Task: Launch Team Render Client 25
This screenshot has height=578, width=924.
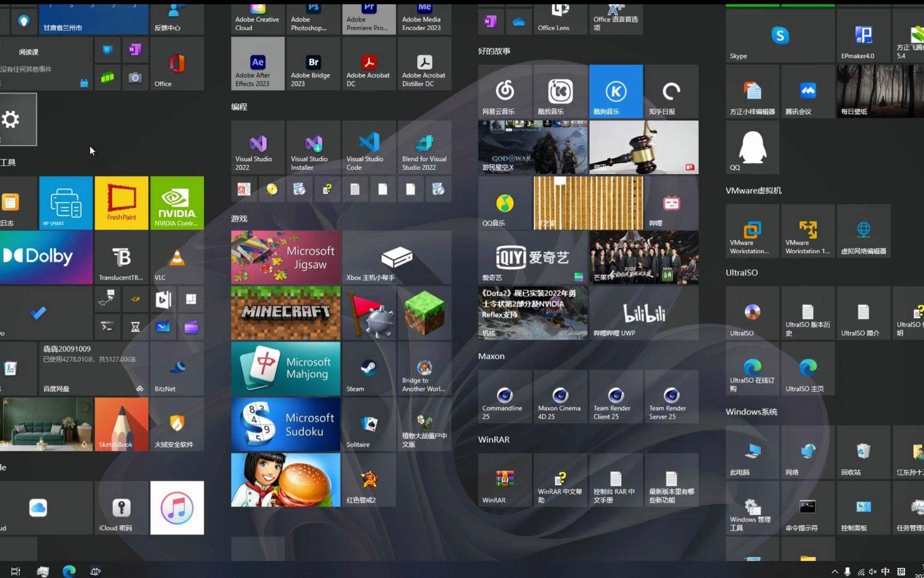Action: tap(616, 397)
